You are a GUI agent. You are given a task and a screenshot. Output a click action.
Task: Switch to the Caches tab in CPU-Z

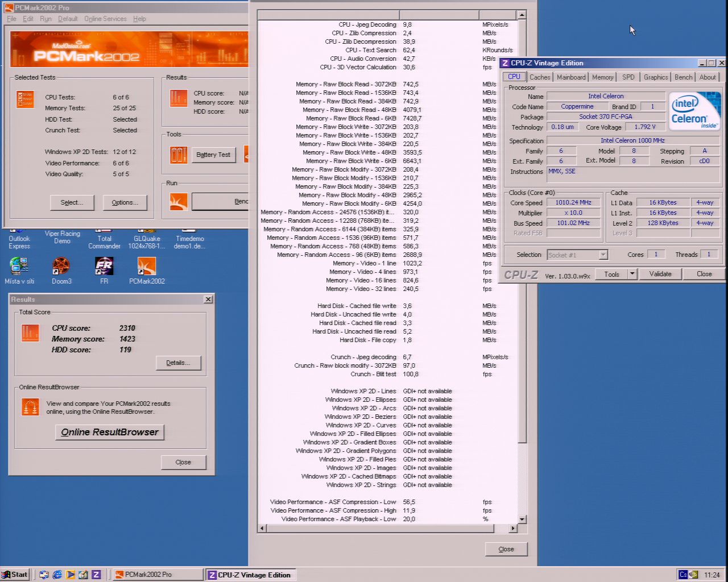[x=540, y=77]
